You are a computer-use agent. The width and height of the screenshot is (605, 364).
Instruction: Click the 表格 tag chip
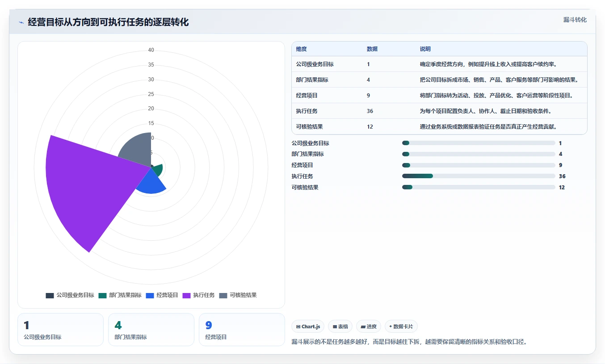[340, 326]
